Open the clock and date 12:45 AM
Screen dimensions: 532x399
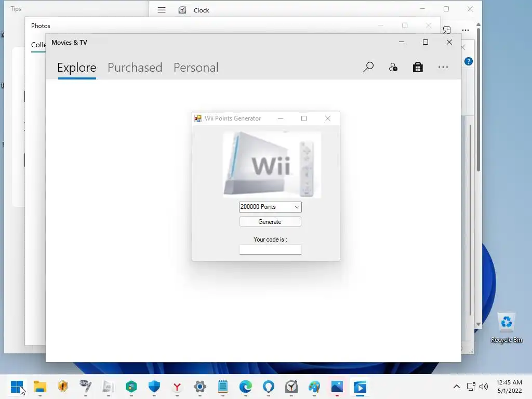point(509,387)
